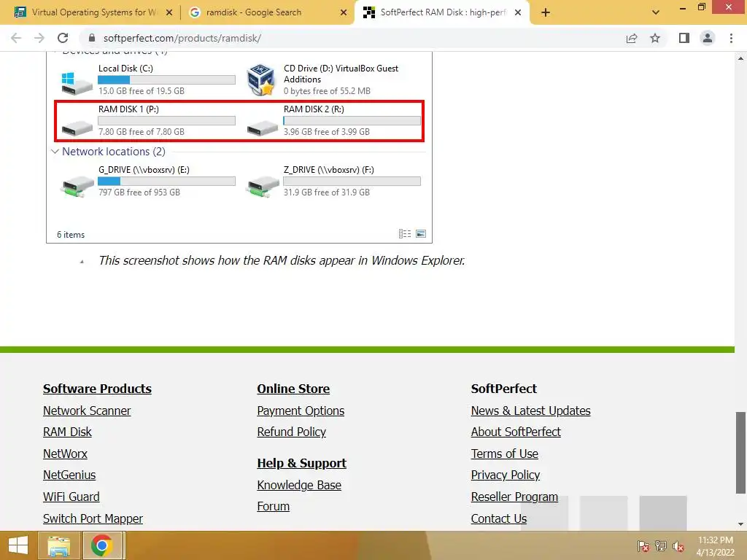Open the Switch Port Mapper link

coord(93,518)
